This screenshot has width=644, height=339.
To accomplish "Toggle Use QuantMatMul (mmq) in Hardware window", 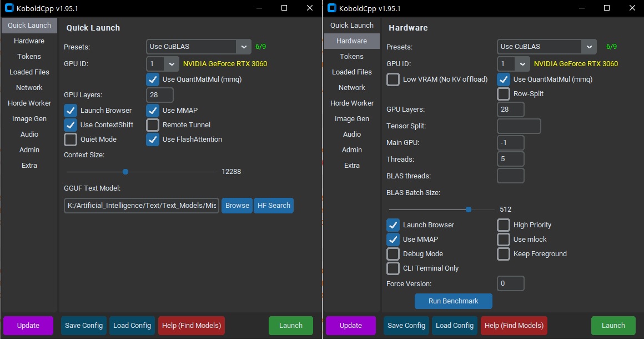I will coord(504,79).
